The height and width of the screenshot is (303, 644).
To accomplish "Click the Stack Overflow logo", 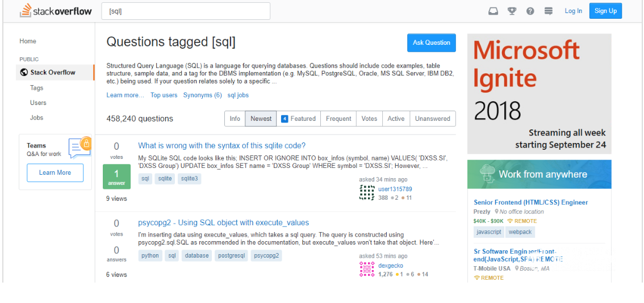I will click(56, 11).
